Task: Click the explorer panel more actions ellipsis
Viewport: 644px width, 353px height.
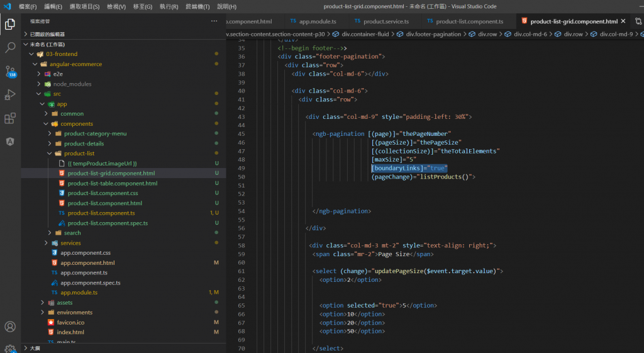Action: click(214, 21)
